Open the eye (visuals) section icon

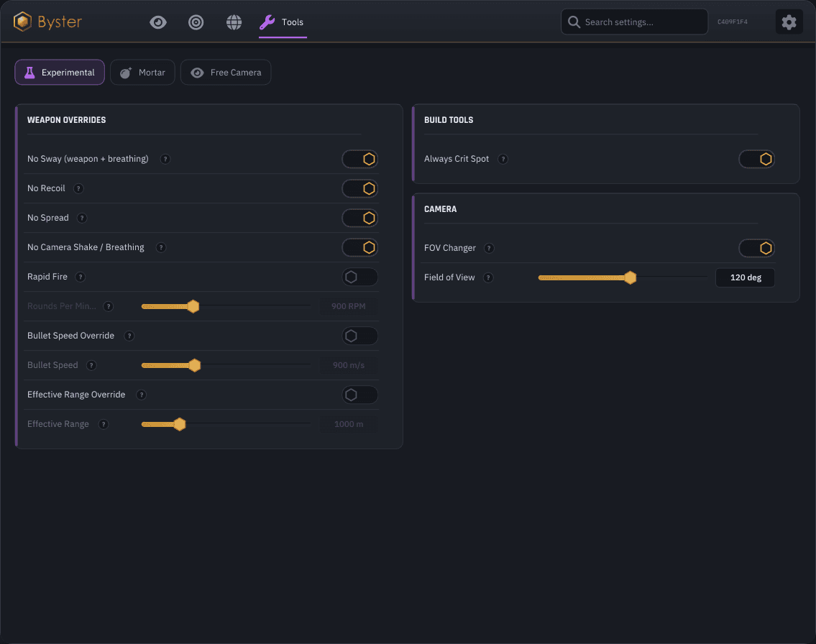[x=158, y=22]
